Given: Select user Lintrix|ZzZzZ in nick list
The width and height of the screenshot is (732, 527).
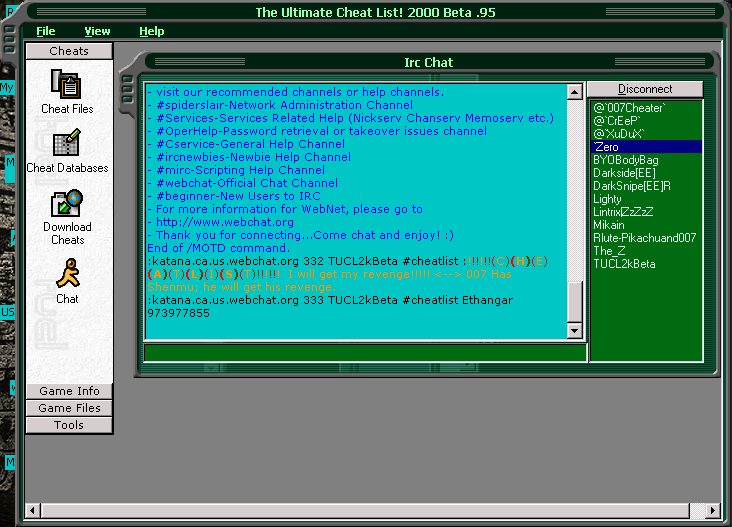Looking at the screenshot, I should pos(647,212).
